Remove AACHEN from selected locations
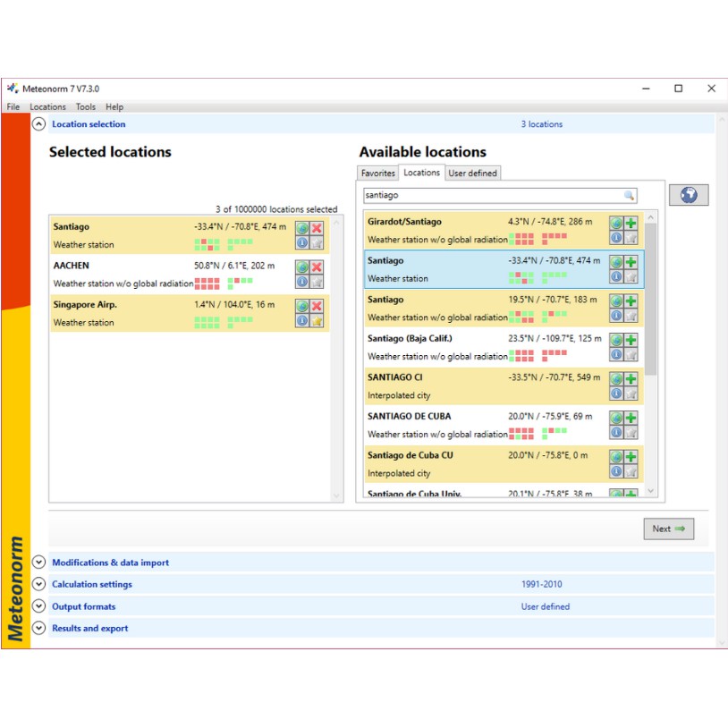The width and height of the screenshot is (728, 728). point(317,267)
